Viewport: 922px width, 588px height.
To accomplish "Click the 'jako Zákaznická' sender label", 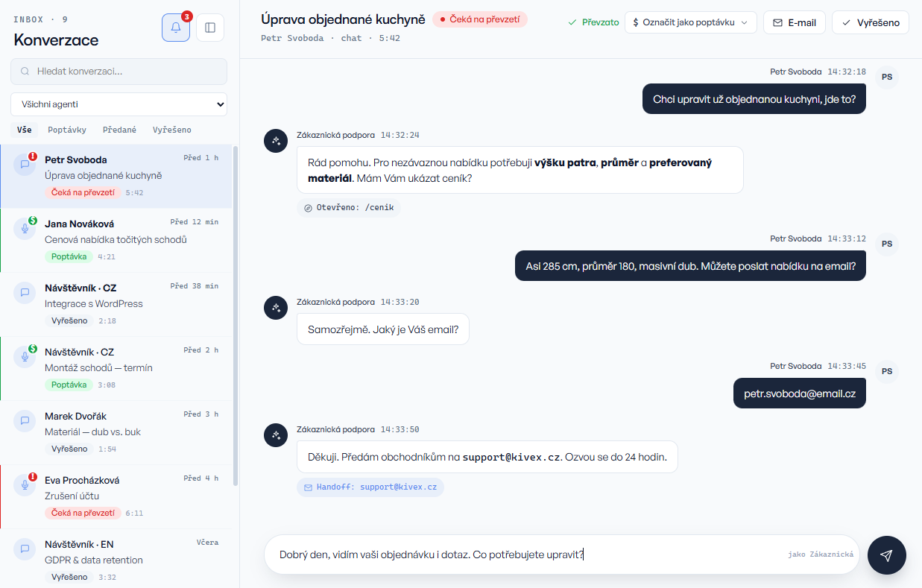I will click(x=820, y=554).
